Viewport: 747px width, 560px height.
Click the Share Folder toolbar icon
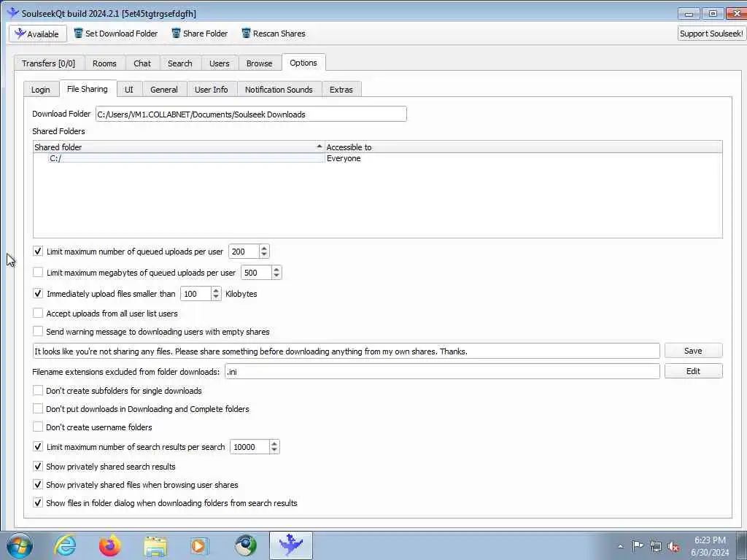pyautogui.click(x=176, y=34)
